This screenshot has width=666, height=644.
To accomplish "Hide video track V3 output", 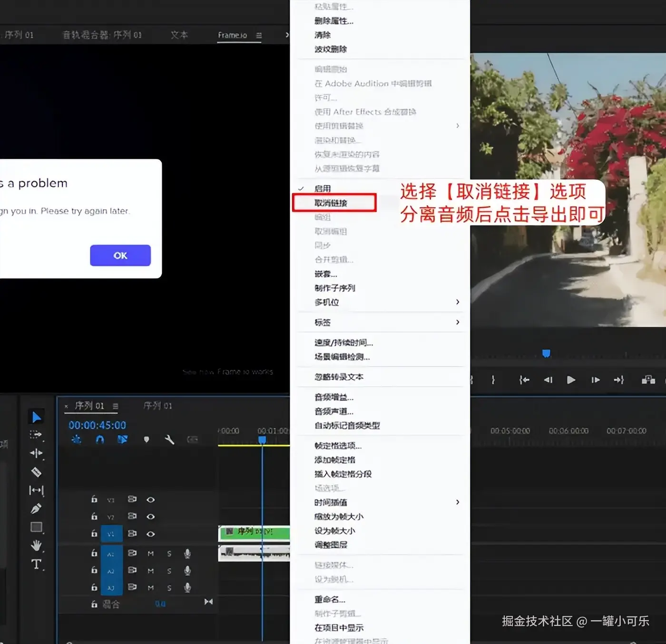I will (x=150, y=499).
